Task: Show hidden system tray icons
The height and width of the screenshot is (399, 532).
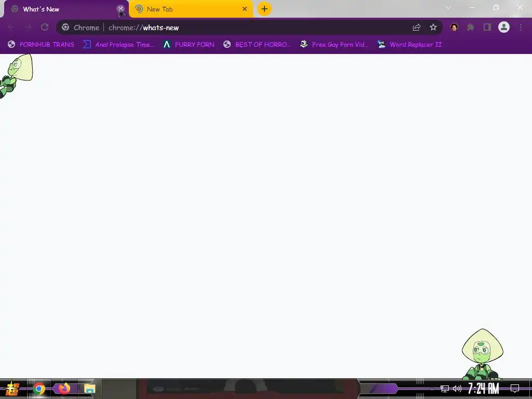Action: (x=432, y=389)
